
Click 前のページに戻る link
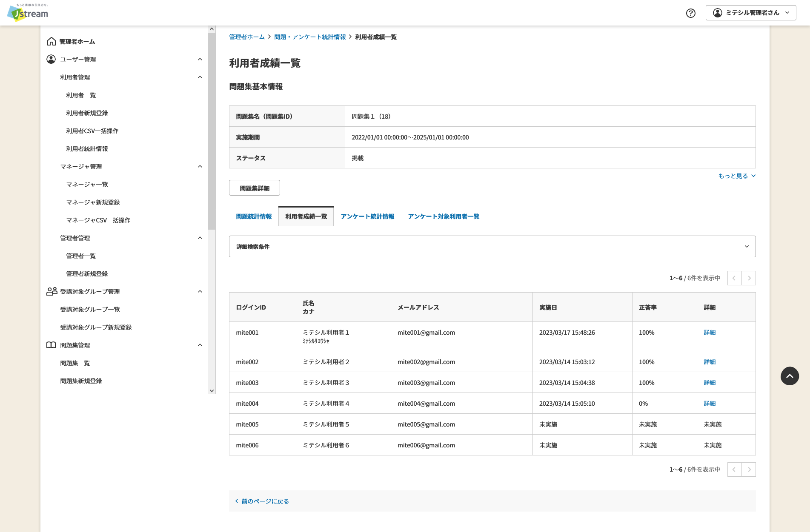tap(262, 501)
